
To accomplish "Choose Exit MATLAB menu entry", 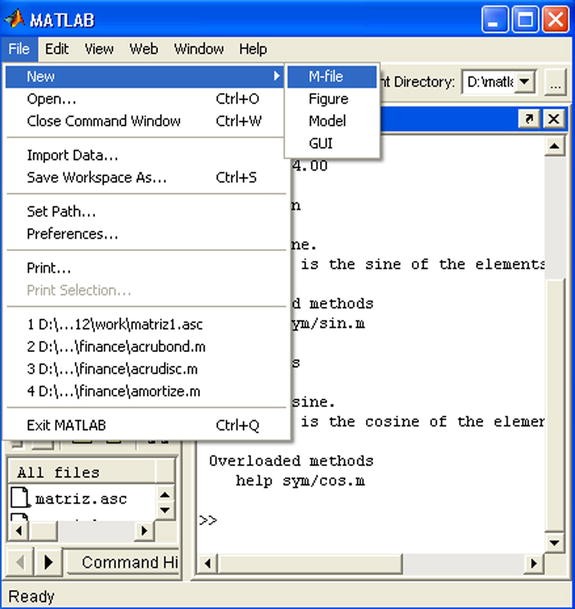I will pos(145,425).
